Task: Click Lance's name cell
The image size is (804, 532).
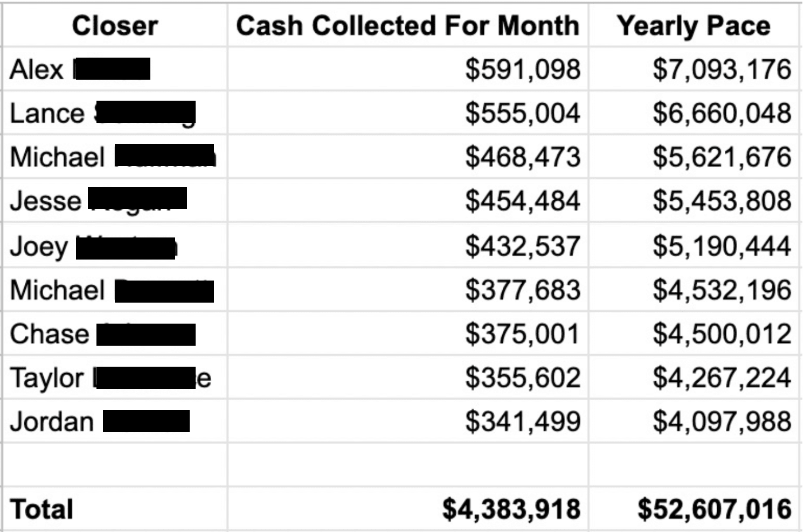Action: pyautogui.click(x=47, y=114)
